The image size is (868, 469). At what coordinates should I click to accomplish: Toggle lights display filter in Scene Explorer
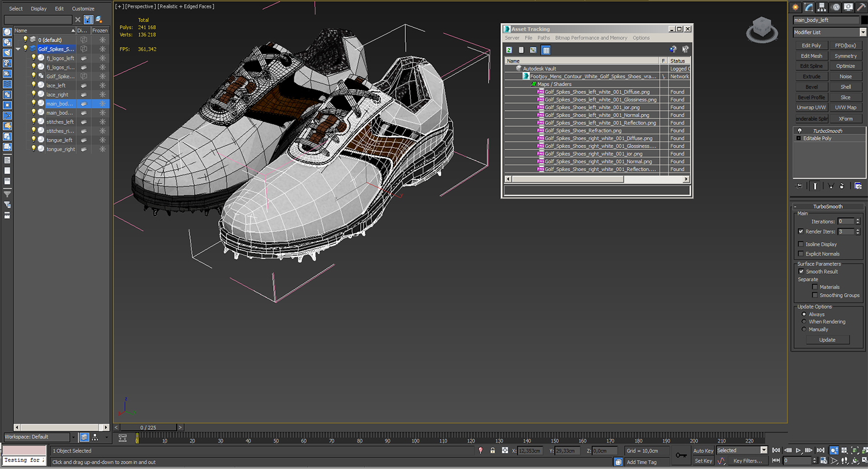click(x=7, y=53)
